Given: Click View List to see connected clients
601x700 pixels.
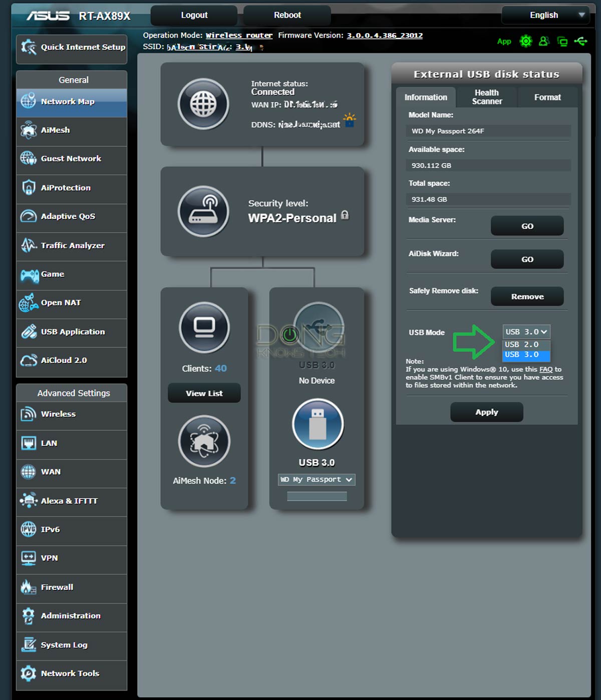Looking at the screenshot, I should [204, 393].
